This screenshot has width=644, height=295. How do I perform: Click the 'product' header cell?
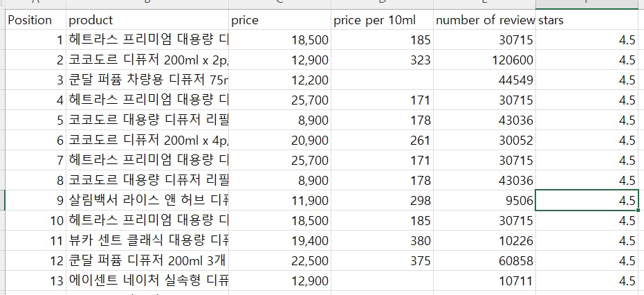[147, 20]
